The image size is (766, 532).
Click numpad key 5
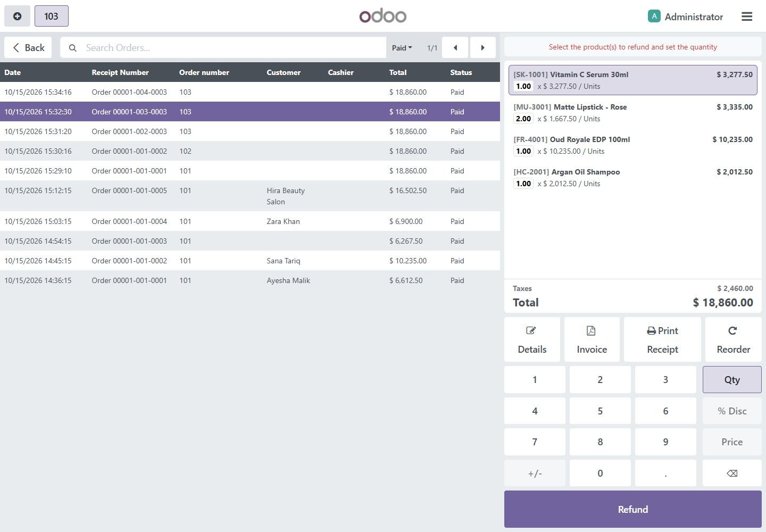(600, 411)
